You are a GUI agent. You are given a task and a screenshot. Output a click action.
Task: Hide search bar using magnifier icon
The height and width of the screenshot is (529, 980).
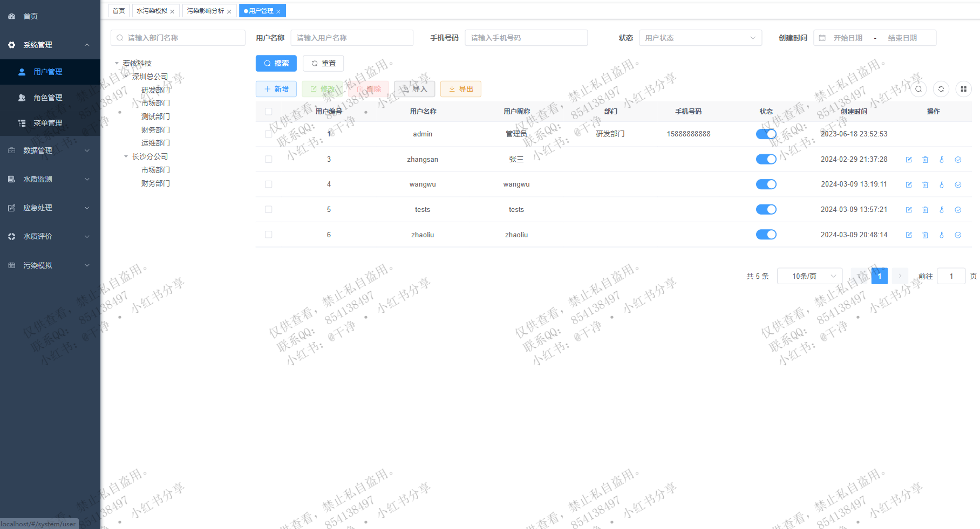click(x=918, y=89)
